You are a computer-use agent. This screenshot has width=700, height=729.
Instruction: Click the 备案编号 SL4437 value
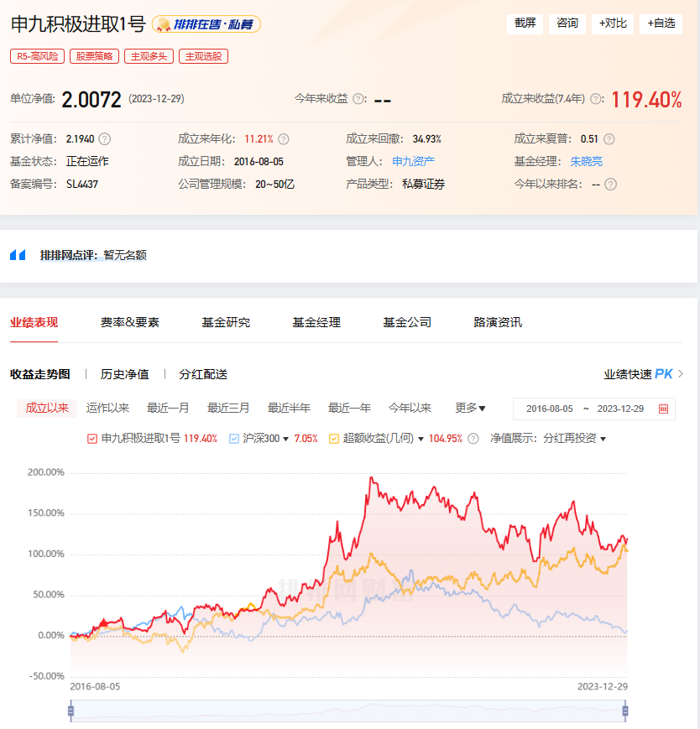(82, 184)
